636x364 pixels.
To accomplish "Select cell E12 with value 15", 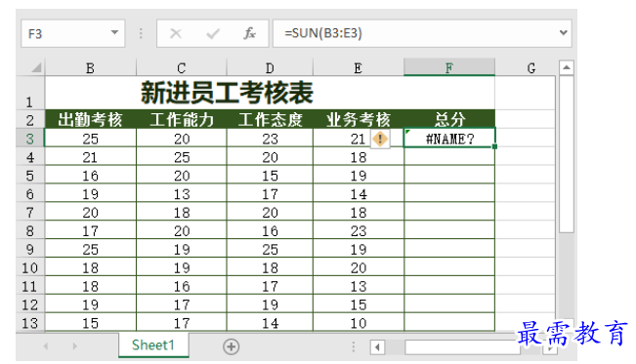I will coord(359,304).
